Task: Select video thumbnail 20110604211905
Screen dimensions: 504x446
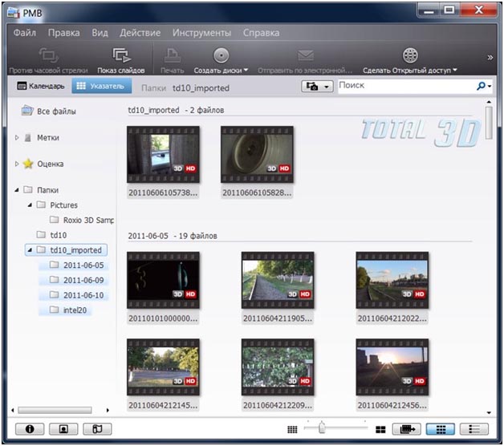Action: tap(278, 280)
